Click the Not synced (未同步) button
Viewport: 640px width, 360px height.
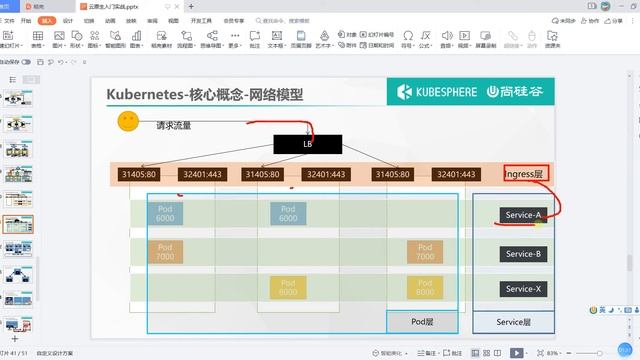point(564,21)
